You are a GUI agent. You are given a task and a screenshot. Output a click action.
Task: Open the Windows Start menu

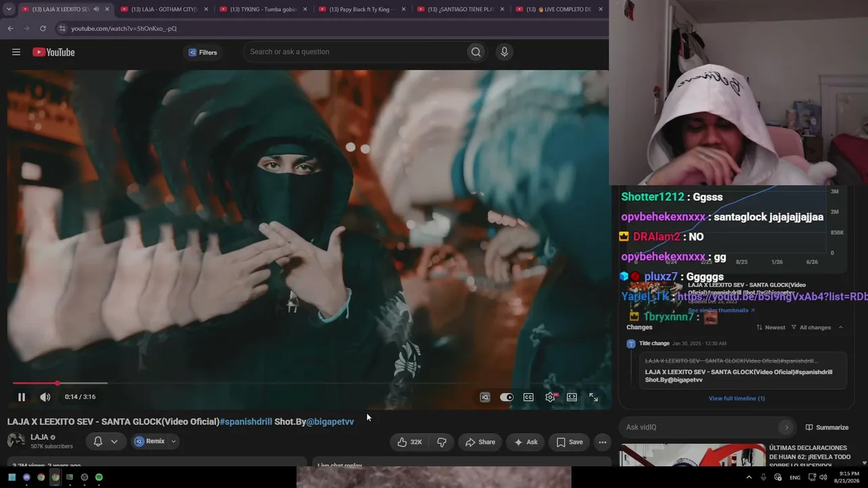click(x=12, y=477)
